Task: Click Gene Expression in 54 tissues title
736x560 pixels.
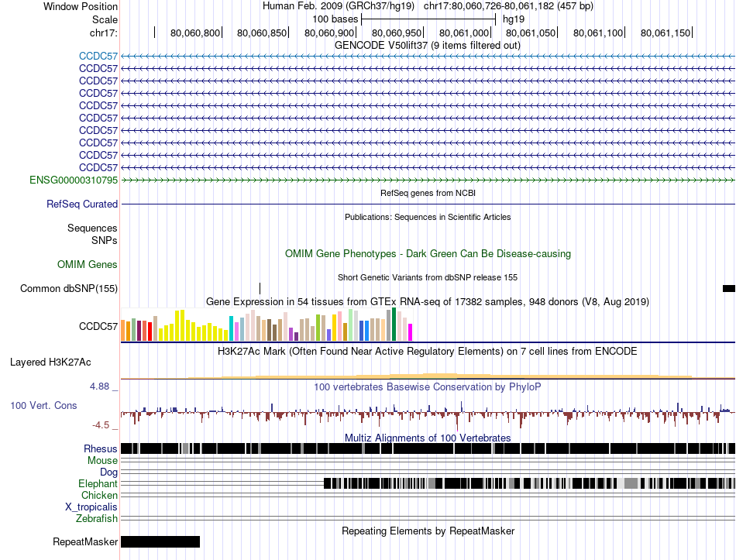Action: click(428, 301)
